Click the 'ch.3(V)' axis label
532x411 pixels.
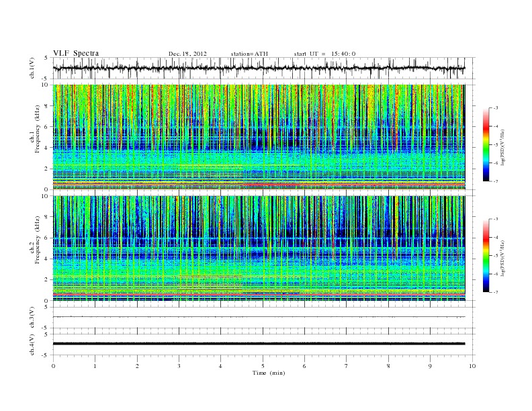point(32,318)
